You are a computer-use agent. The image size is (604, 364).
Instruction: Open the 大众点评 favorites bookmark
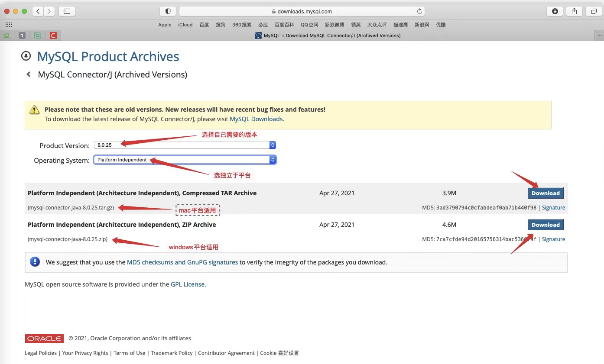pyautogui.click(x=377, y=25)
